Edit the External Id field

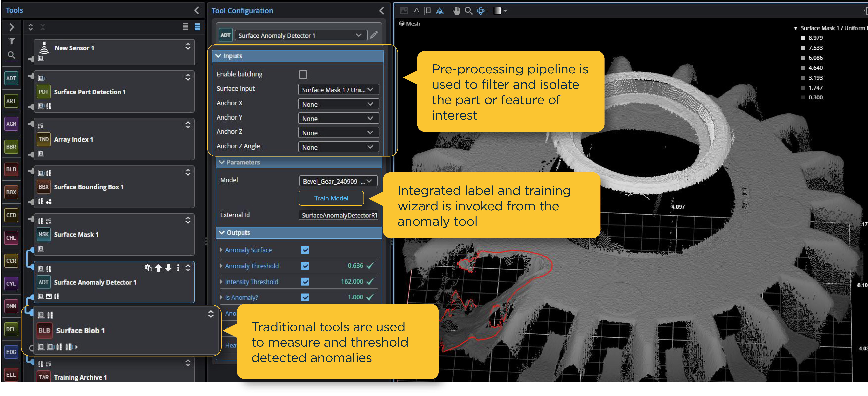pyautogui.click(x=338, y=215)
